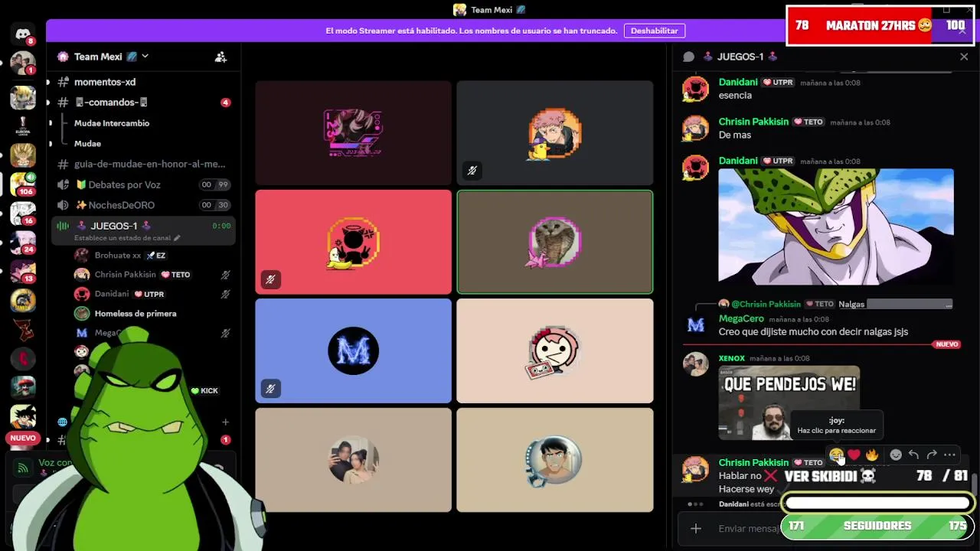Click MegaCero's M avatar in chat

(x=695, y=325)
